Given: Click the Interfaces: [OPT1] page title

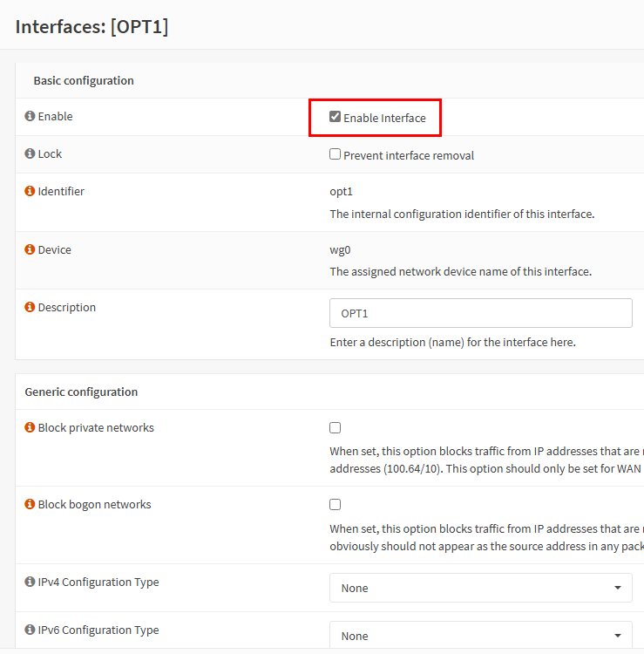Looking at the screenshot, I should [x=92, y=26].
